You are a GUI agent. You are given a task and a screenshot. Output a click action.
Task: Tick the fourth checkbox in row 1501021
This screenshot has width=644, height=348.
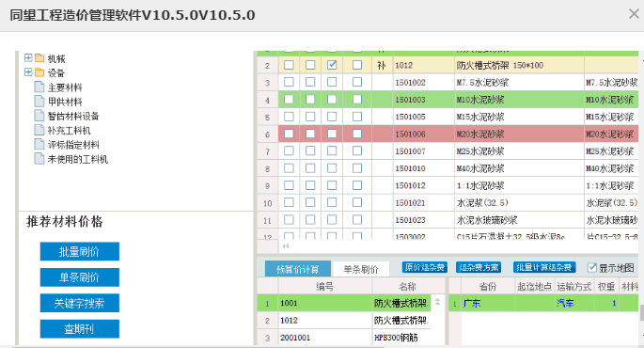point(357,202)
